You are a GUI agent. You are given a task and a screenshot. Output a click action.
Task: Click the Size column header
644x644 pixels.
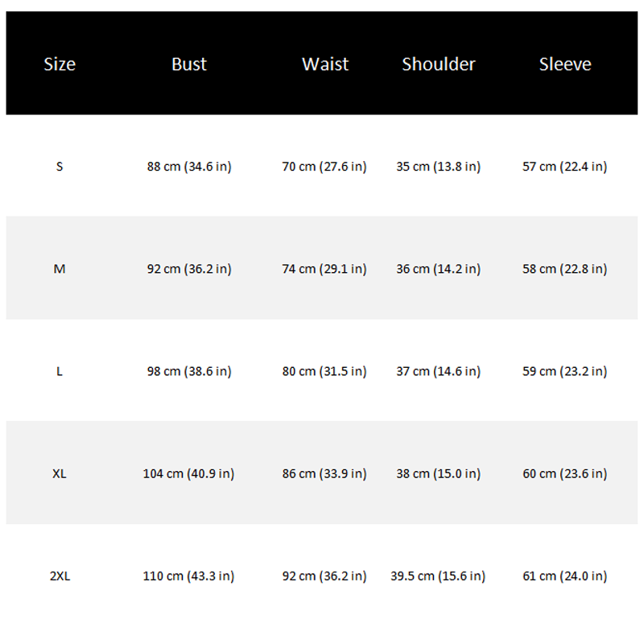pos(60,64)
